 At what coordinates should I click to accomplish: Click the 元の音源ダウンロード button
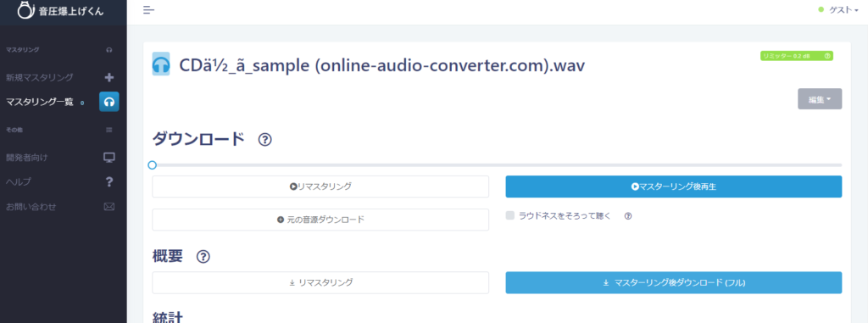(320, 220)
